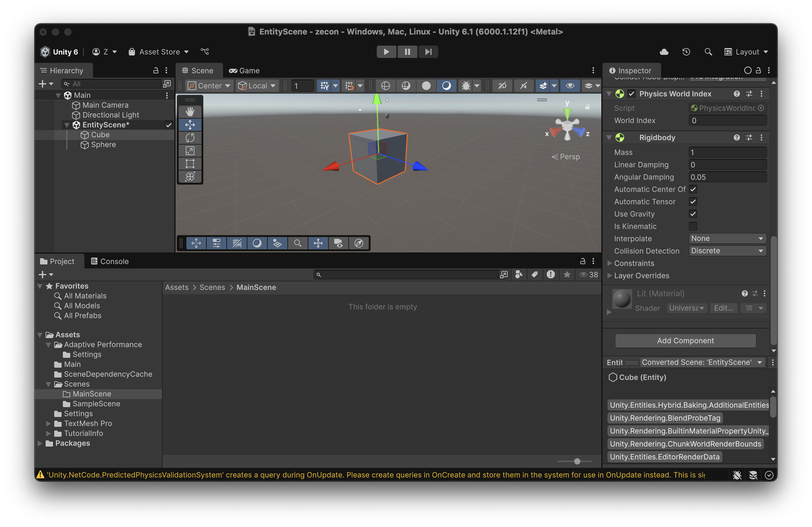Select the Rect transform tool
The height and width of the screenshot is (527, 812).
[190, 163]
